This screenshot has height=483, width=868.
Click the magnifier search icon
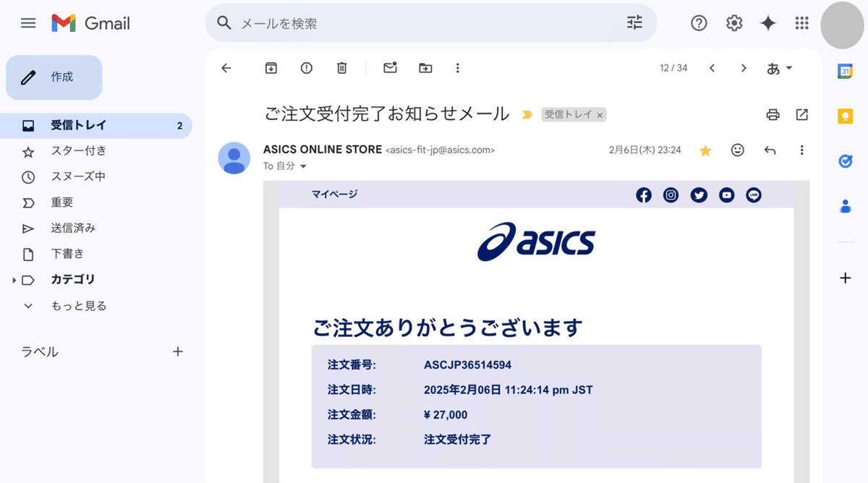point(224,23)
